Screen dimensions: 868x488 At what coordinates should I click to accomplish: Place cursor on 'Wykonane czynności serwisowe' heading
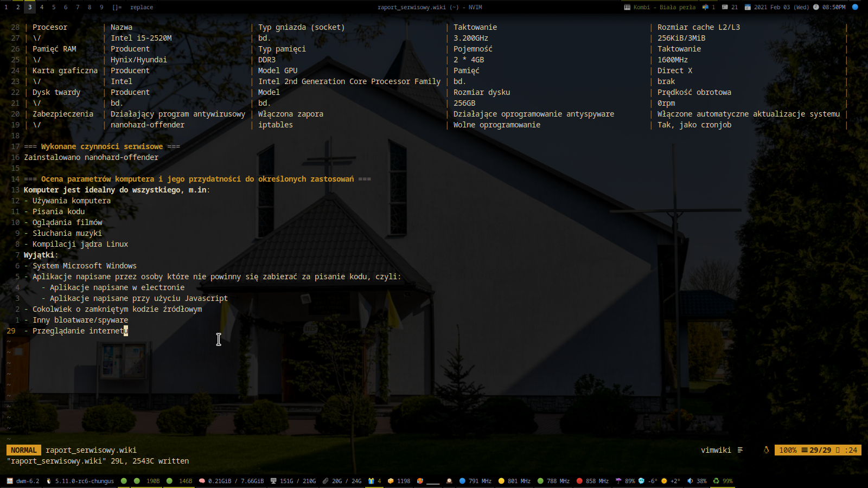102,146
